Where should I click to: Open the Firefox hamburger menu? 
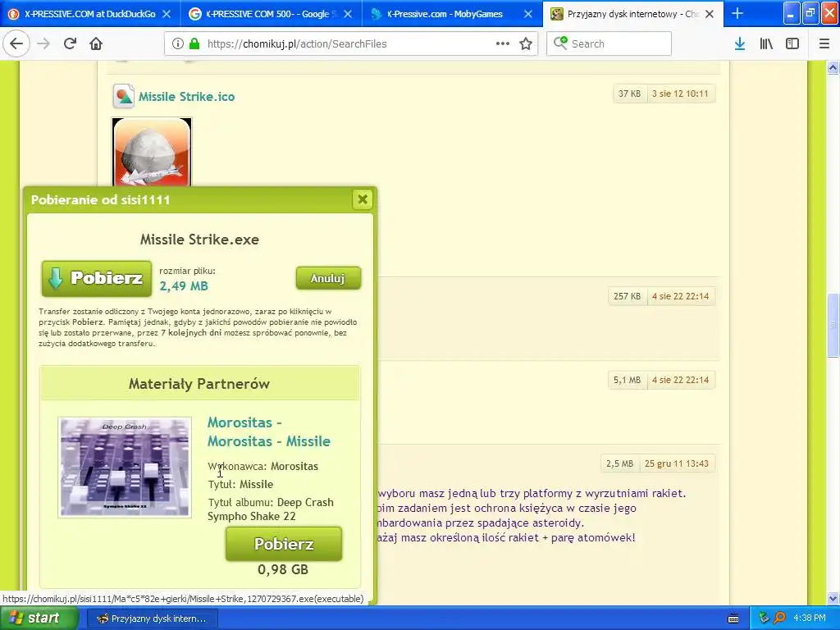824,43
